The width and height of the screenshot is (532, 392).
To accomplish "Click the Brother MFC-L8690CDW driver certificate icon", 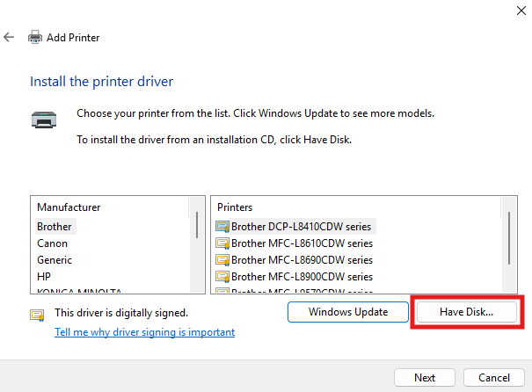I will tap(222, 260).
